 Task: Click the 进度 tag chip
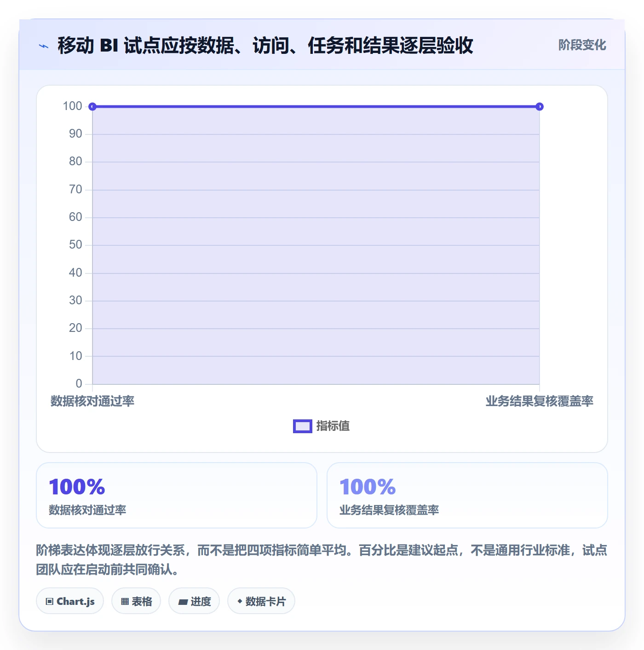(194, 601)
